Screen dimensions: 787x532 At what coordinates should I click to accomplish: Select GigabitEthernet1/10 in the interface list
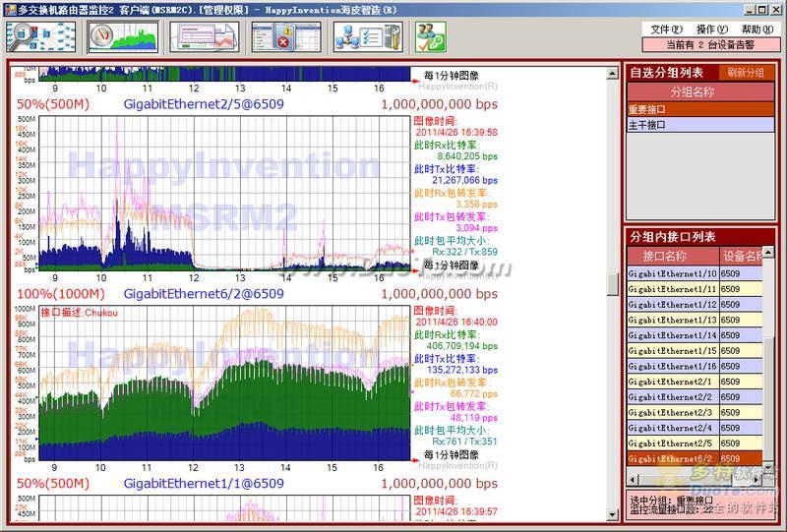[673, 274]
